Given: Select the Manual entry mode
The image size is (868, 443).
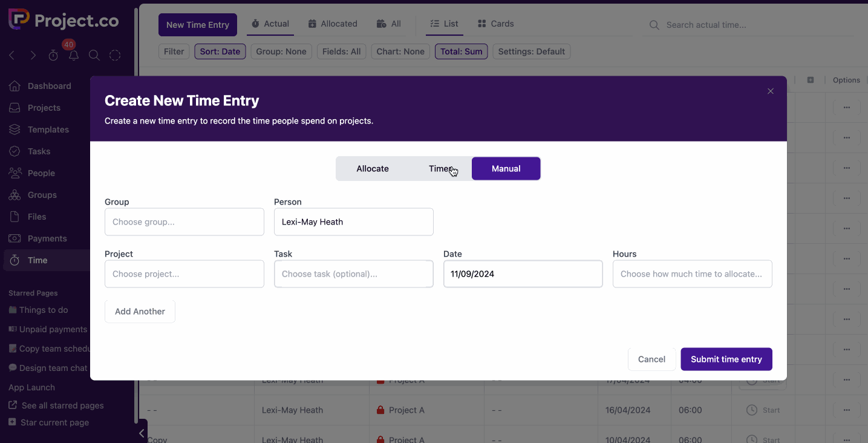Looking at the screenshot, I should pos(506,169).
